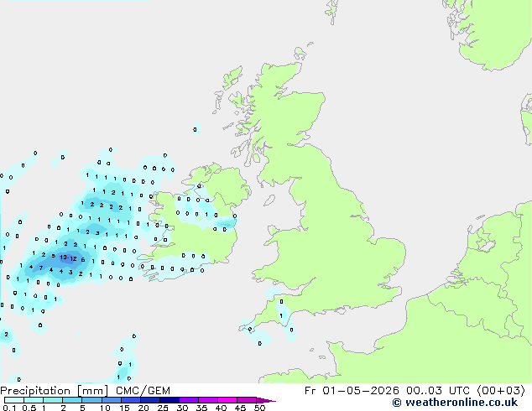
Task: Click the '10' legend scale label
Action: 105,408
